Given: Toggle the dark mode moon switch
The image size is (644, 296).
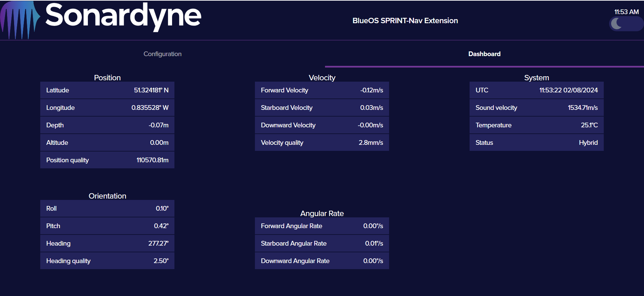Looking at the screenshot, I should coord(626,24).
